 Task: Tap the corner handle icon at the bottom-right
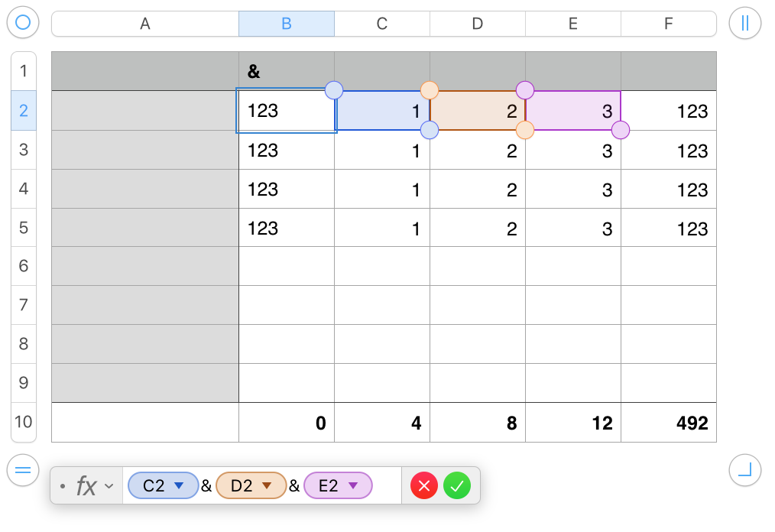tap(744, 470)
